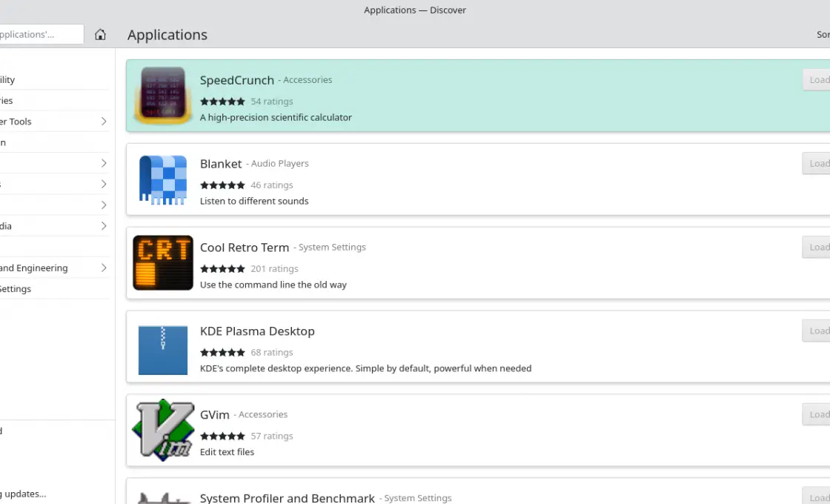Click 'Edit text files' description

[227, 451]
